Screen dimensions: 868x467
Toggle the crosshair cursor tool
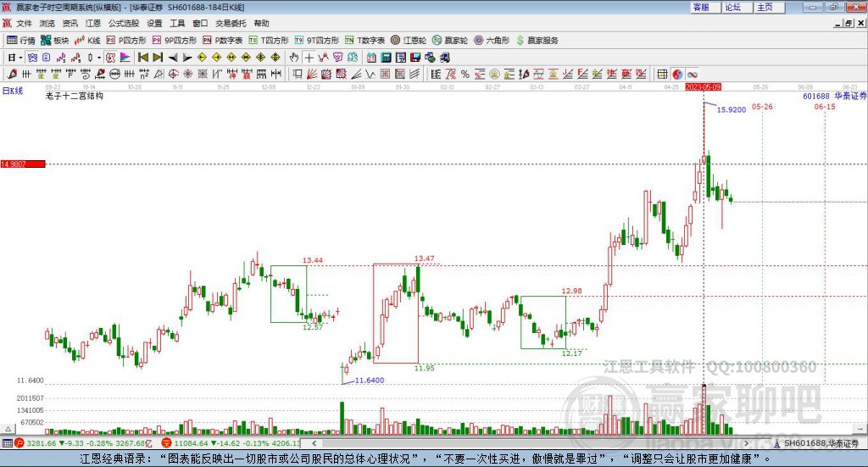coord(309,58)
